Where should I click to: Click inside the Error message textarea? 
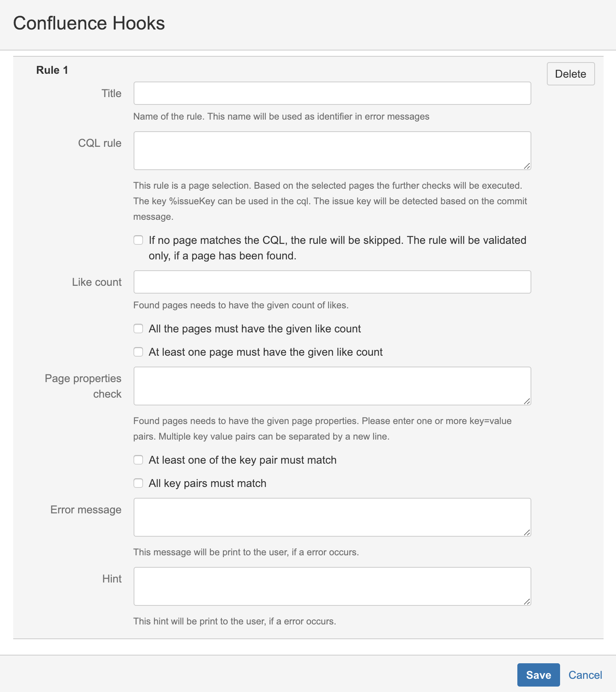click(x=332, y=517)
